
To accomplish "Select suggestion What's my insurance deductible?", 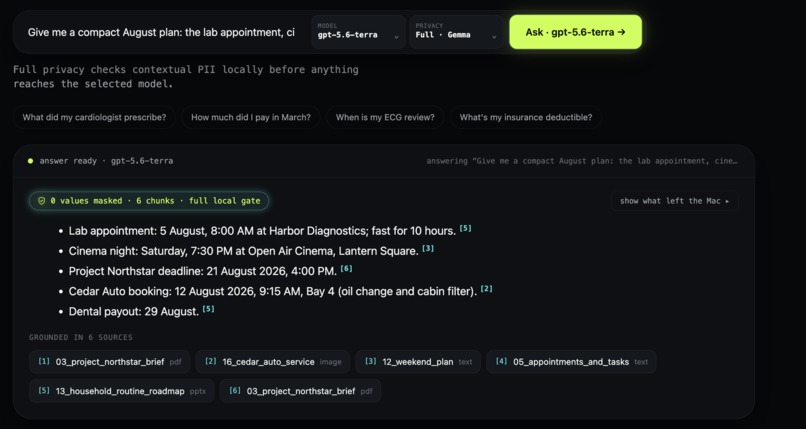I will tap(525, 117).
